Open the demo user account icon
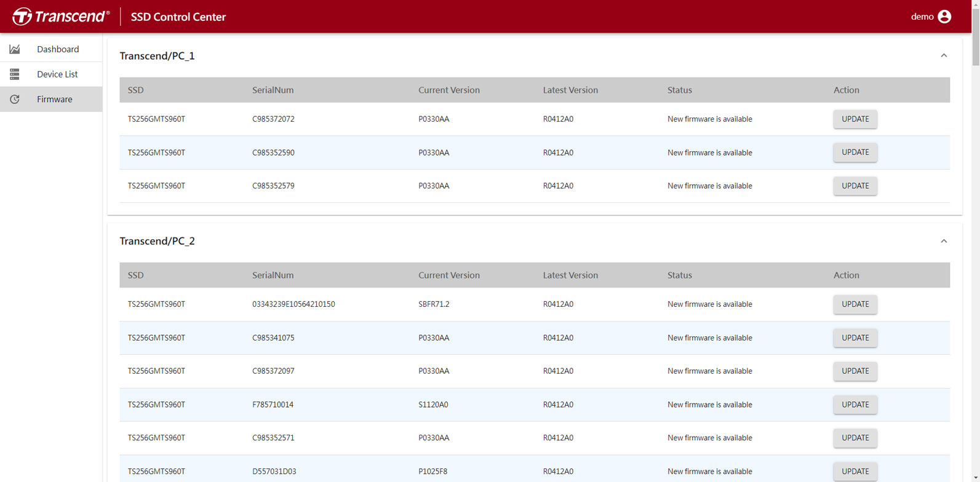 (x=944, y=17)
